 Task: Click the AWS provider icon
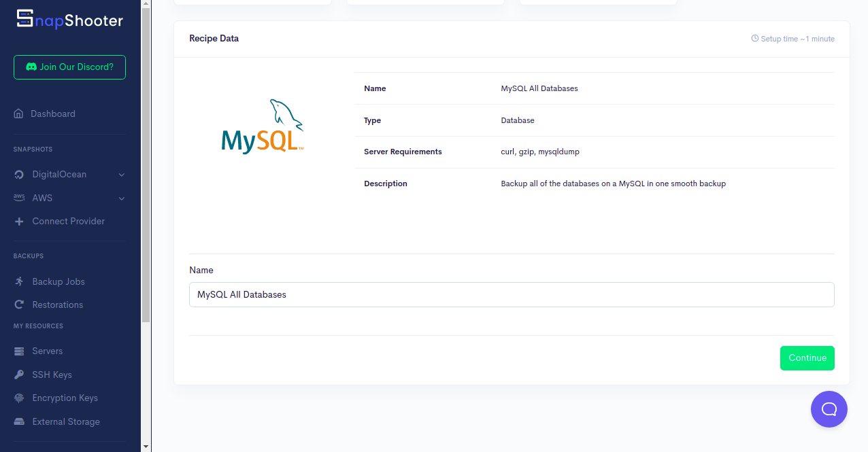pos(19,198)
